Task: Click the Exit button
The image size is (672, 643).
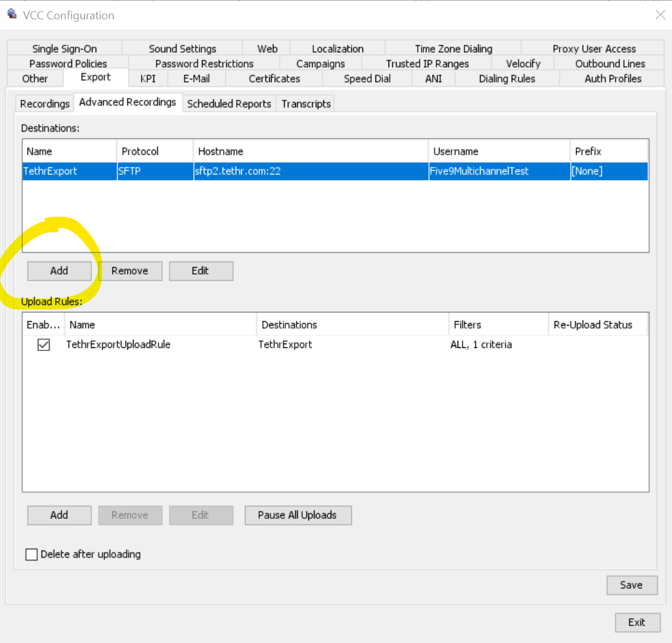Action: pyautogui.click(x=637, y=622)
